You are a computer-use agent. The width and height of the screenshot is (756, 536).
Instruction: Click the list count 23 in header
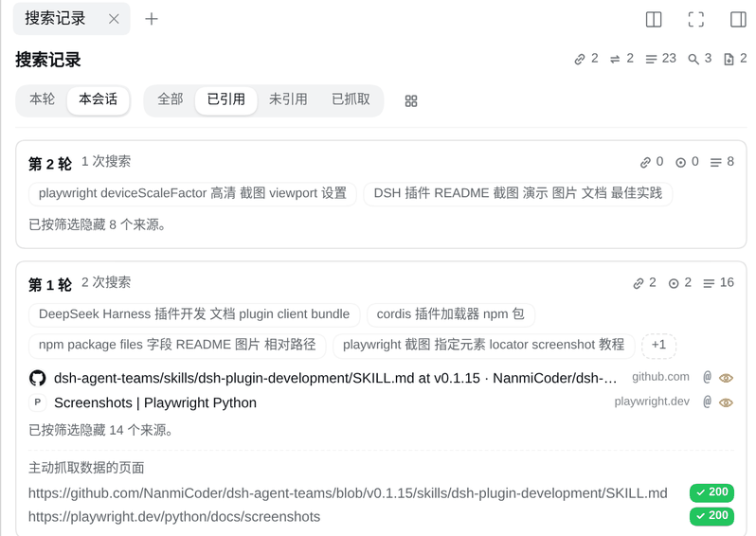[x=660, y=59]
